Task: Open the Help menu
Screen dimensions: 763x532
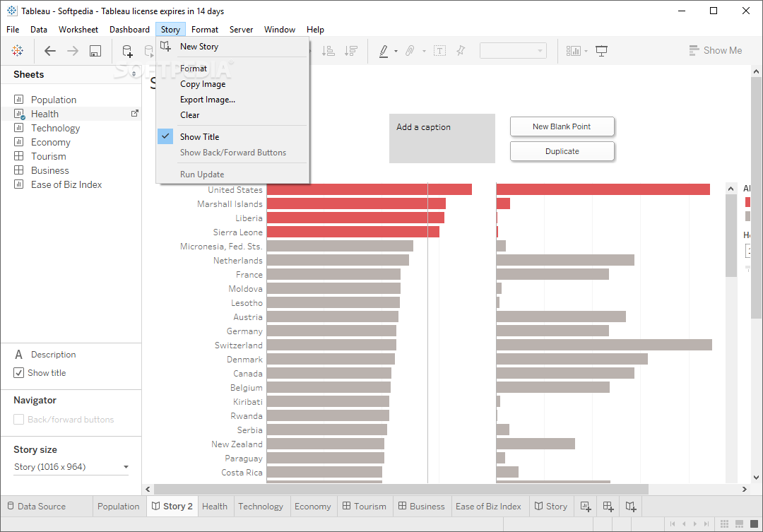Action: click(x=315, y=29)
